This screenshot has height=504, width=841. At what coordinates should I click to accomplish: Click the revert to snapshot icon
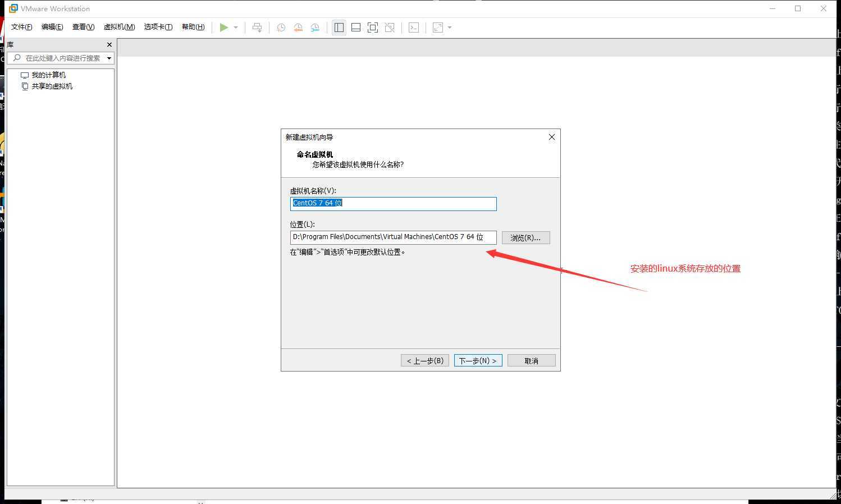pos(298,28)
